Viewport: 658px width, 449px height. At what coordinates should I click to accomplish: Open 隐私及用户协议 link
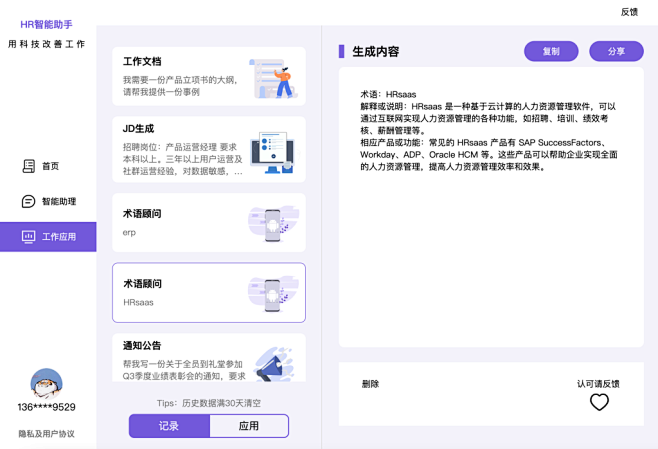[x=46, y=434]
